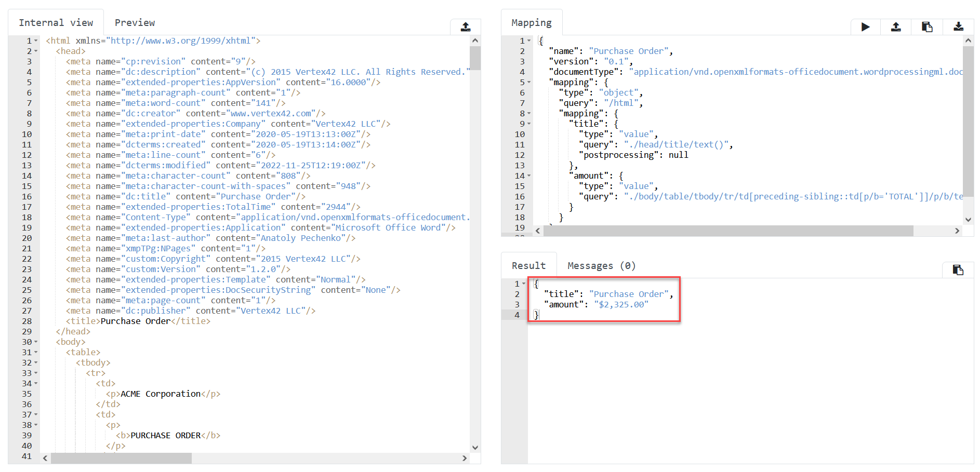
Task: Click the "dc:publisher" Vertex42 LLC meta line
Action: [191, 311]
